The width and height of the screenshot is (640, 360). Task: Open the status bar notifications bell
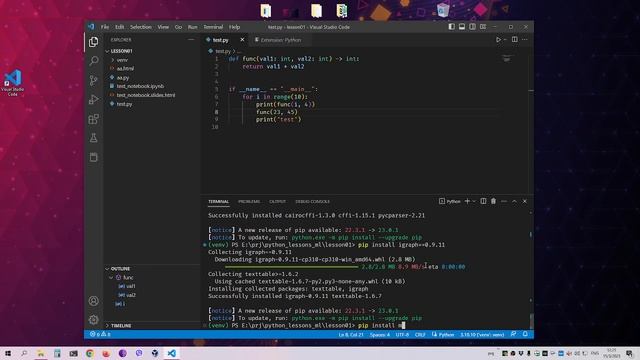pos(525,334)
